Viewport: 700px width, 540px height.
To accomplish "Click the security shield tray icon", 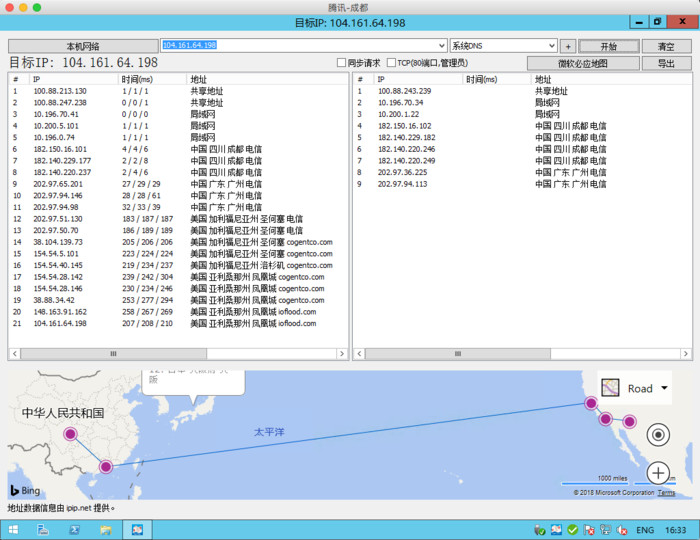I will [540, 530].
